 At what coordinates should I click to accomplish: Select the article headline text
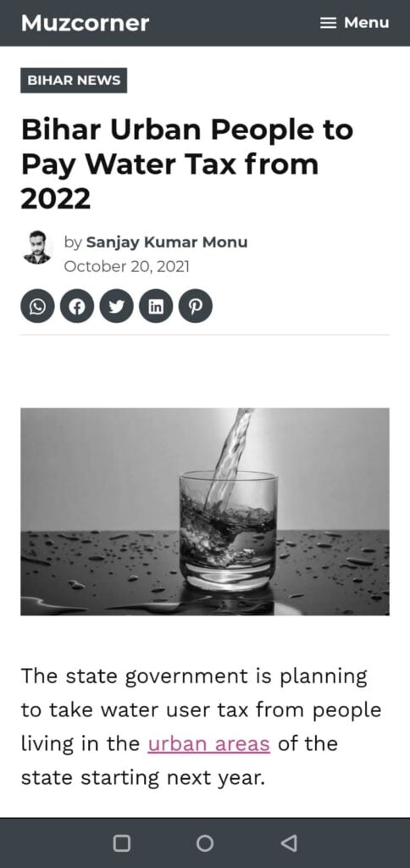187,164
